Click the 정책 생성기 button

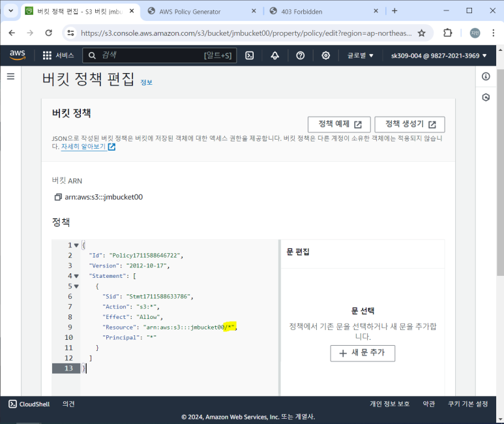[x=410, y=124]
